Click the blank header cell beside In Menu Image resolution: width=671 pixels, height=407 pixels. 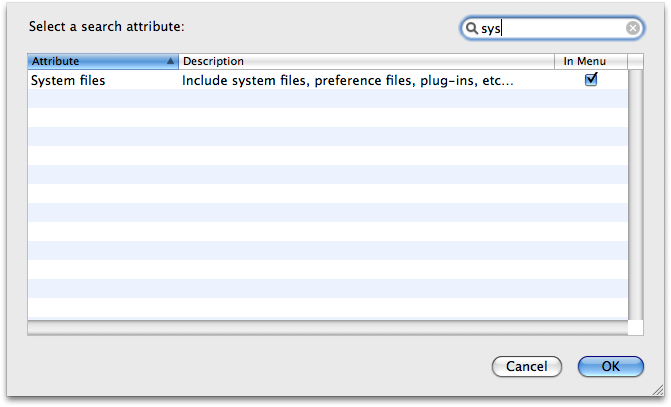click(635, 61)
